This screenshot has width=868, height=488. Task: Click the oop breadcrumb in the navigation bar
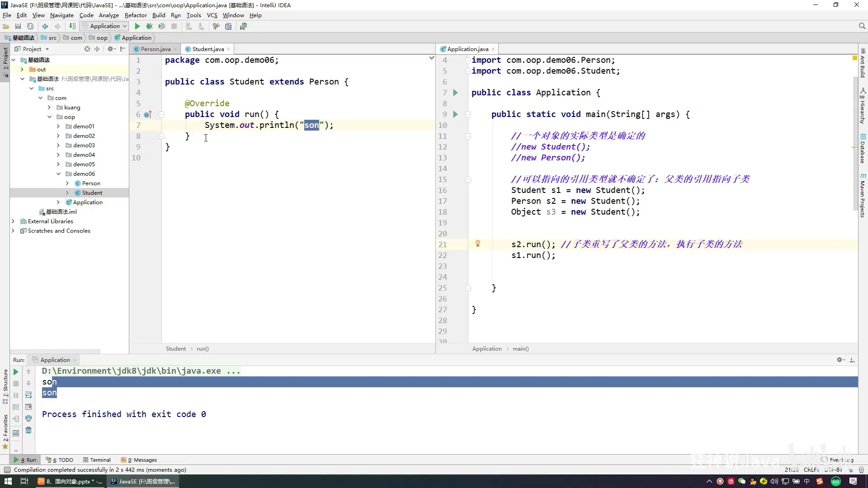click(102, 38)
